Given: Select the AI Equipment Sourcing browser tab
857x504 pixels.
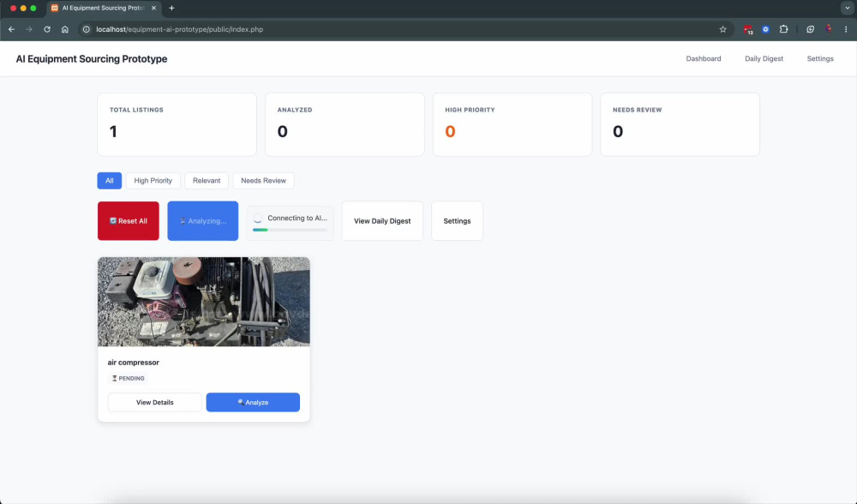Looking at the screenshot, I should click(104, 9).
